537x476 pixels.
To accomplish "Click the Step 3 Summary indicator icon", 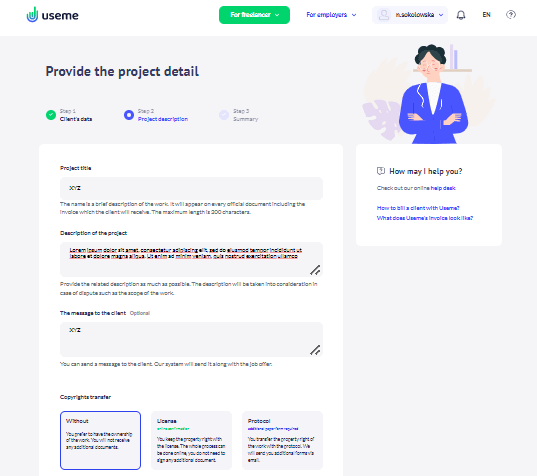I will pos(224,115).
